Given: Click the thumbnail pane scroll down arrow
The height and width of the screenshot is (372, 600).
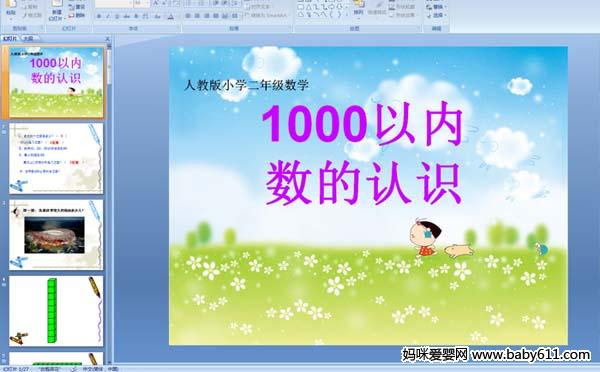Looking at the screenshot, I should (x=109, y=361).
